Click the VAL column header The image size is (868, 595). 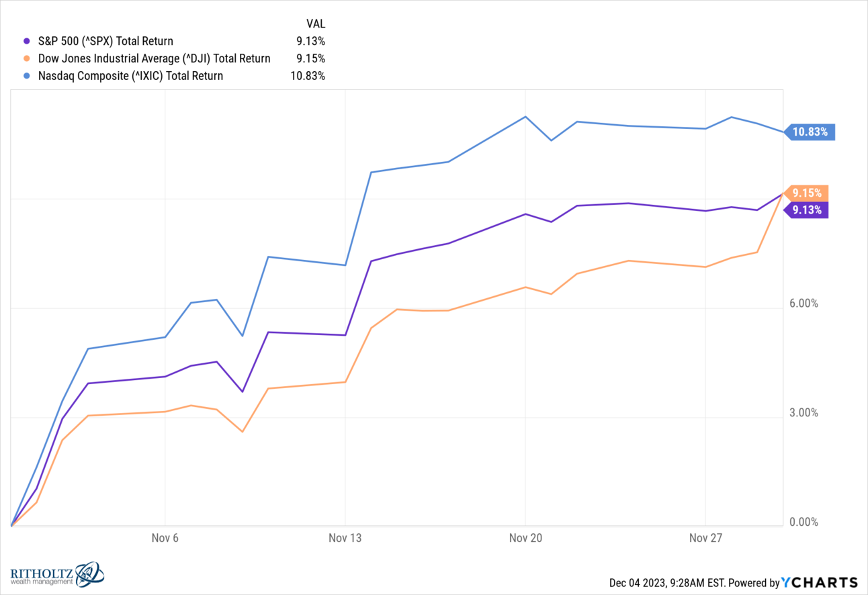pyautogui.click(x=316, y=24)
